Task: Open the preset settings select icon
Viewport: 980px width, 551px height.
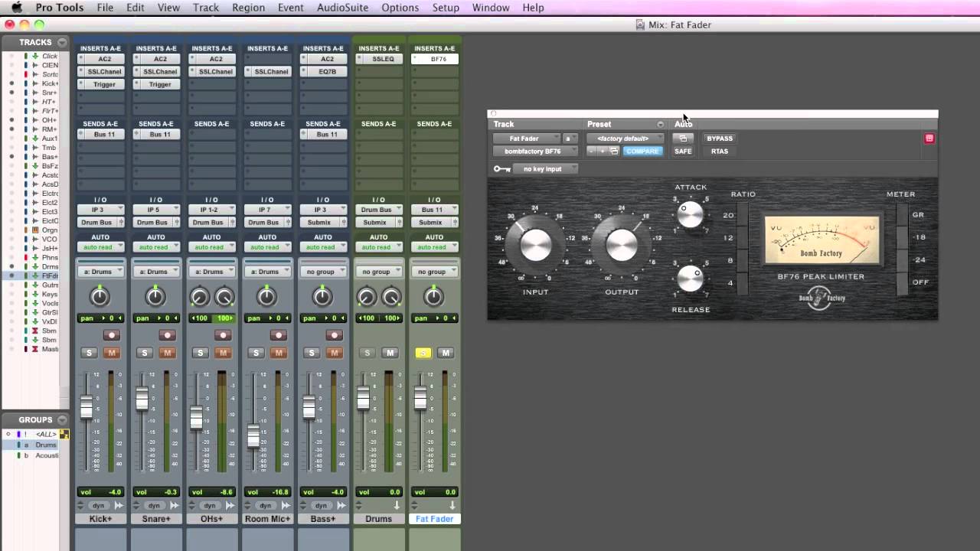Action: tap(614, 152)
